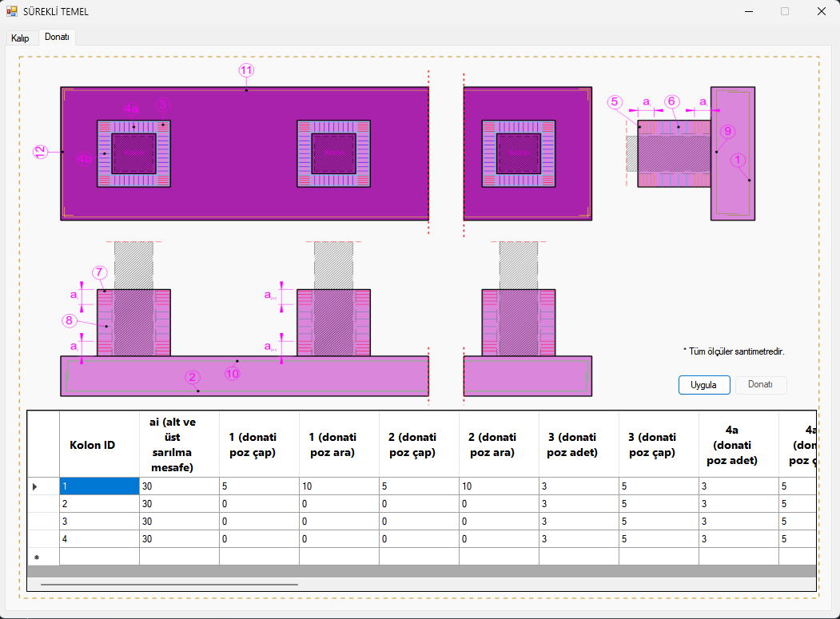Image resolution: width=840 pixels, height=619 pixels.
Task: Click circled marker 10 on the footing top
Action: tap(232, 373)
